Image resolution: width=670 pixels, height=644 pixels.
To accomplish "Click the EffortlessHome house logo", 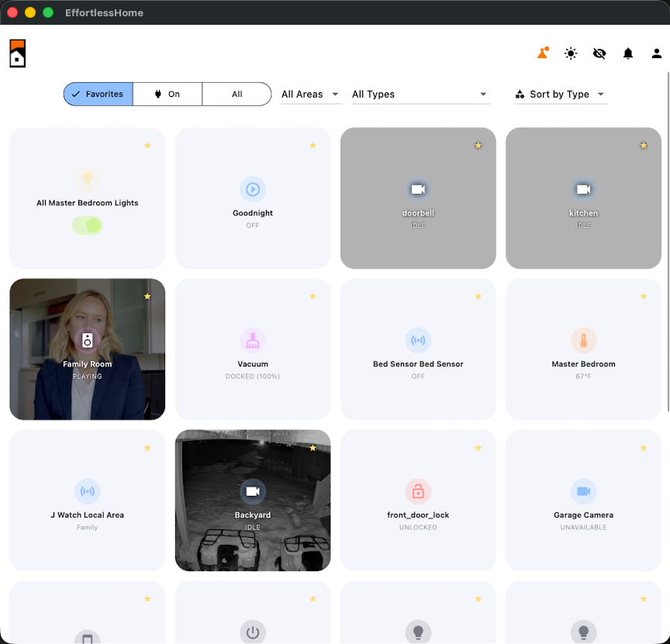I will click(x=17, y=54).
